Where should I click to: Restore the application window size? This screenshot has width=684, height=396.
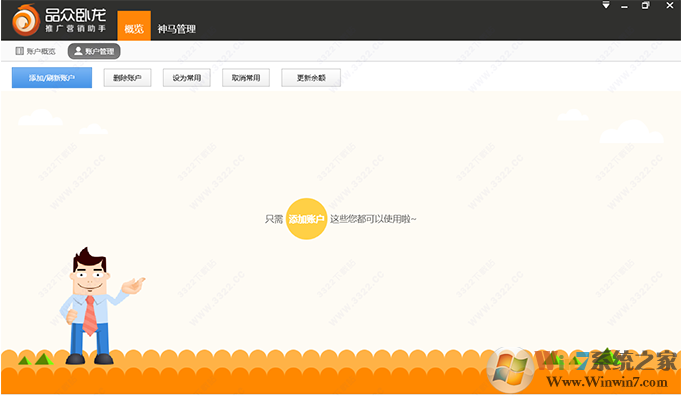click(x=645, y=6)
